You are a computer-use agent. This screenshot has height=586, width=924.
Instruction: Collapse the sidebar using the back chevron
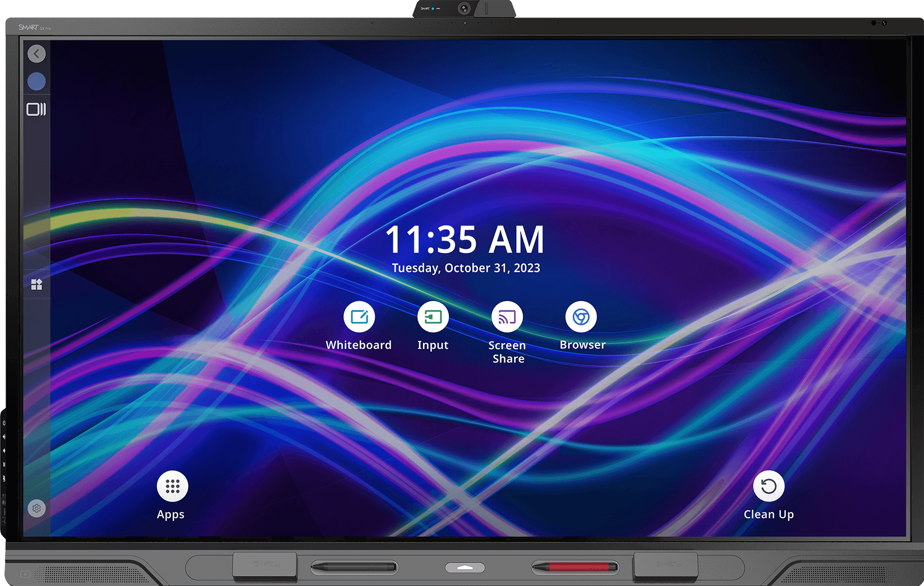click(x=37, y=53)
